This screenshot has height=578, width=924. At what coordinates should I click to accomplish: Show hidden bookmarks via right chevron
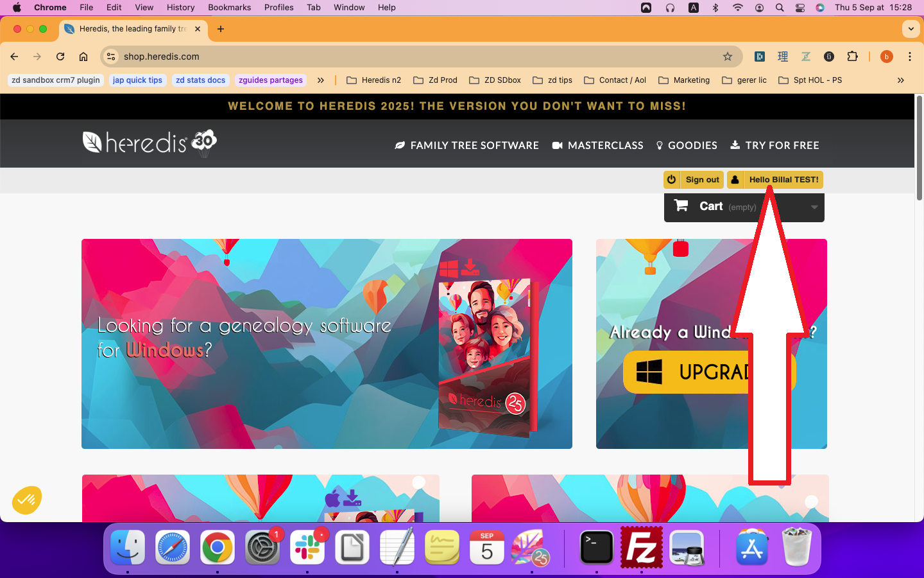click(900, 80)
